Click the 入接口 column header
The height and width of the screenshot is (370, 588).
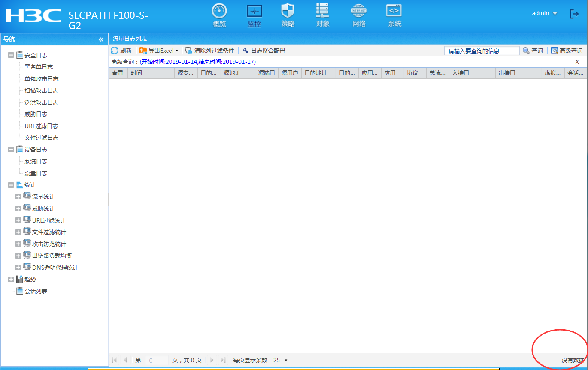[x=473, y=73]
